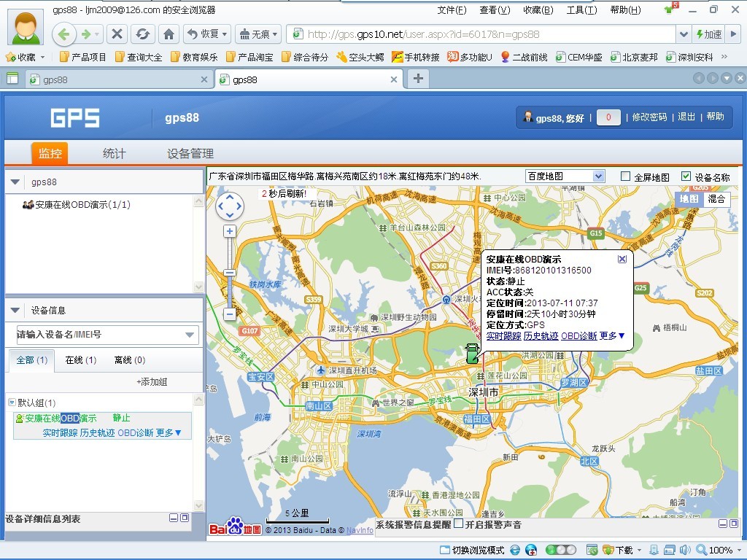This screenshot has width=747, height=560.
Task: Enable the 开启报警声音 alarm sound checkbox
Action: pyautogui.click(x=458, y=524)
